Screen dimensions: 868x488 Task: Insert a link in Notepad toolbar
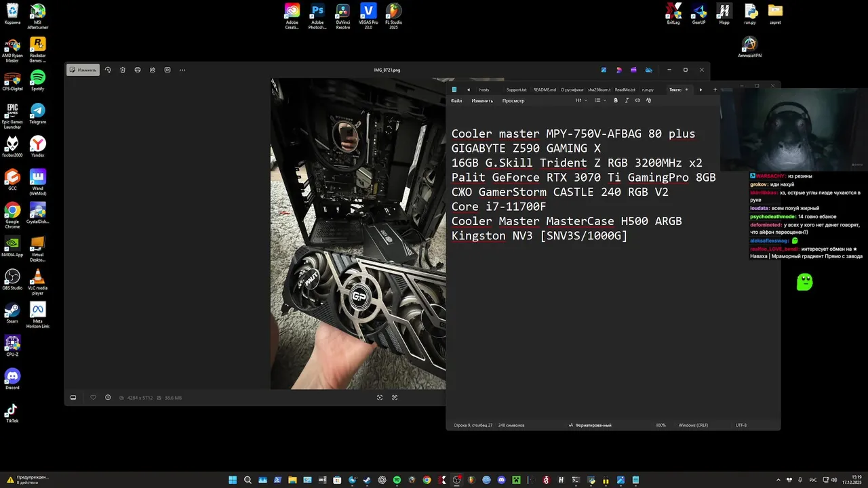point(637,100)
